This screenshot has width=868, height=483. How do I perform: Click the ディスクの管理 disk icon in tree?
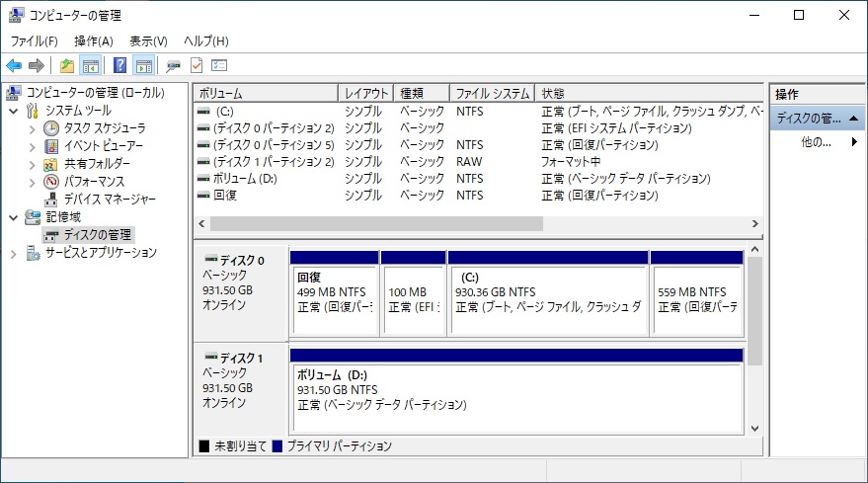coord(51,235)
